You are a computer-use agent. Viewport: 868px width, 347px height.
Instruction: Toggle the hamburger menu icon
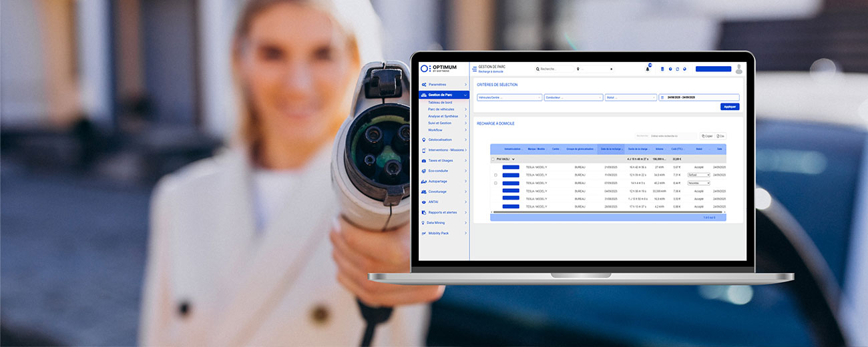pos(474,69)
